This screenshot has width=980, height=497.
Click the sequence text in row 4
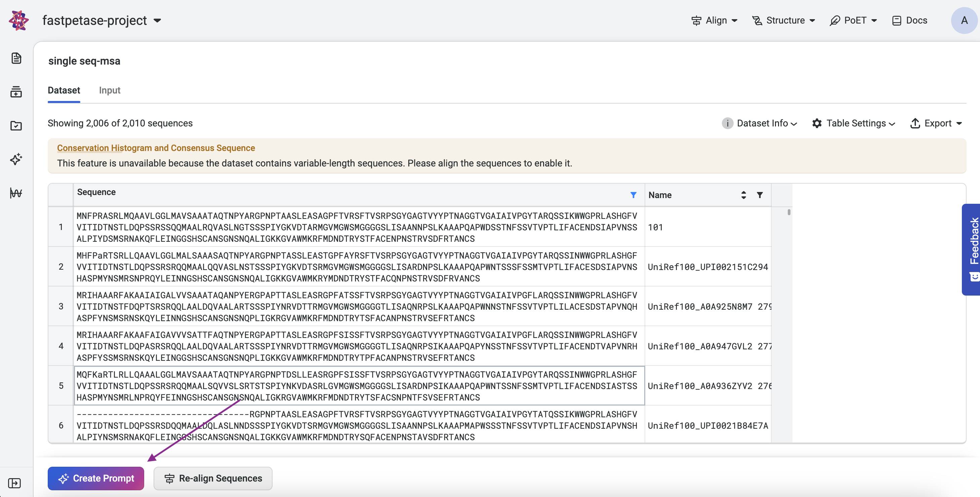357,346
